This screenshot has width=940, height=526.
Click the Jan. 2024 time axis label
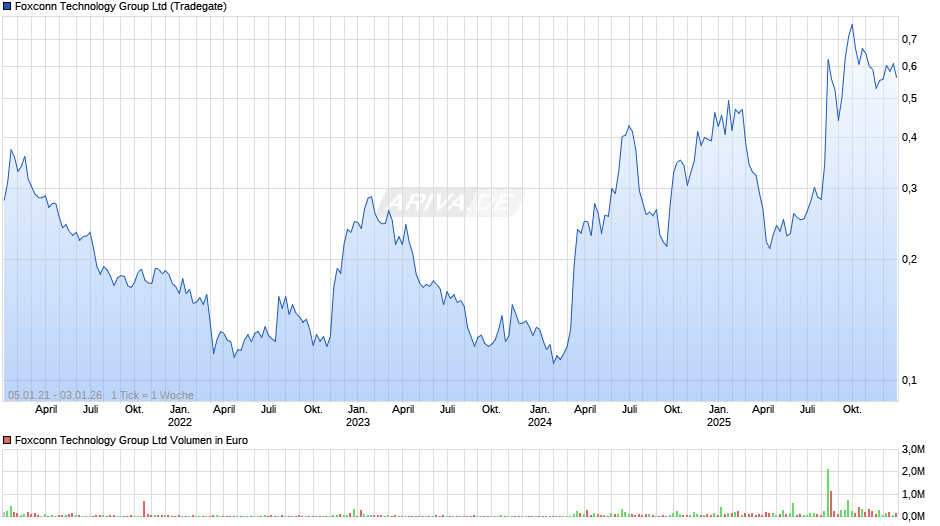click(x=540, y=416)
